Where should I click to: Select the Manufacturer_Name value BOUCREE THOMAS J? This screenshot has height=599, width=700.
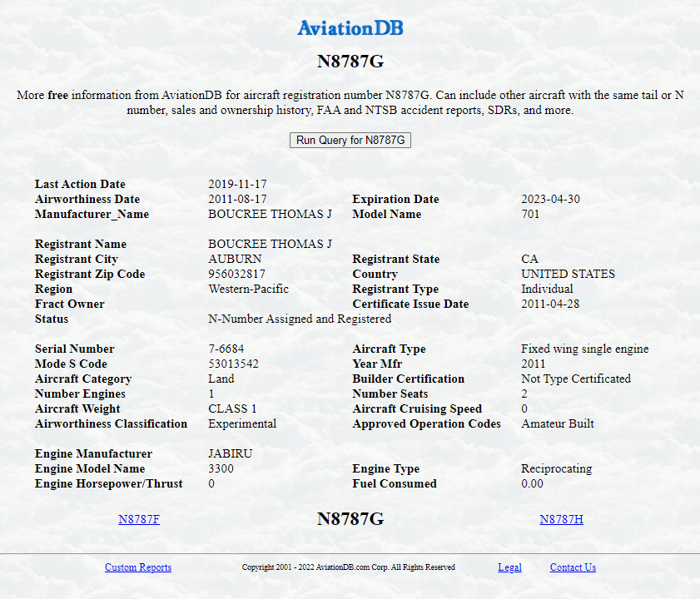click(270, 214)
